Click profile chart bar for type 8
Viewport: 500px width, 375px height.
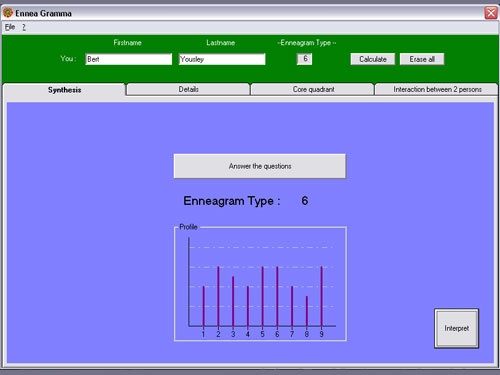[307, 311]
